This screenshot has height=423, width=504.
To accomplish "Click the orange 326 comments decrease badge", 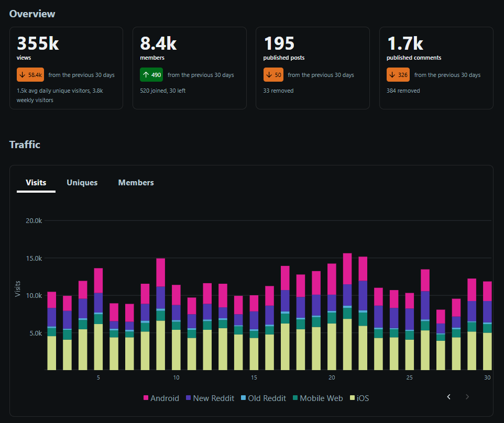I will (x=398, y=75).
